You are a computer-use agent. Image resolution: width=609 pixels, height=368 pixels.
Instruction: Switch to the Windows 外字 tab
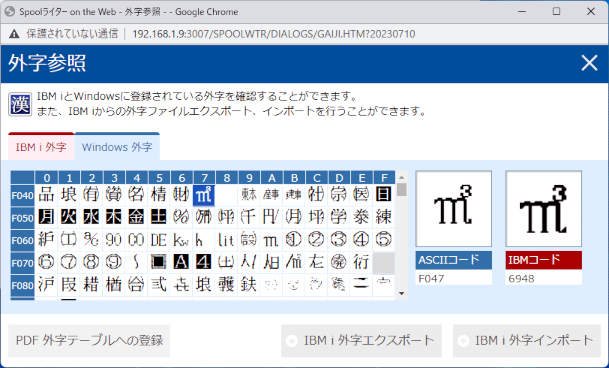click(x=117, y=147)
